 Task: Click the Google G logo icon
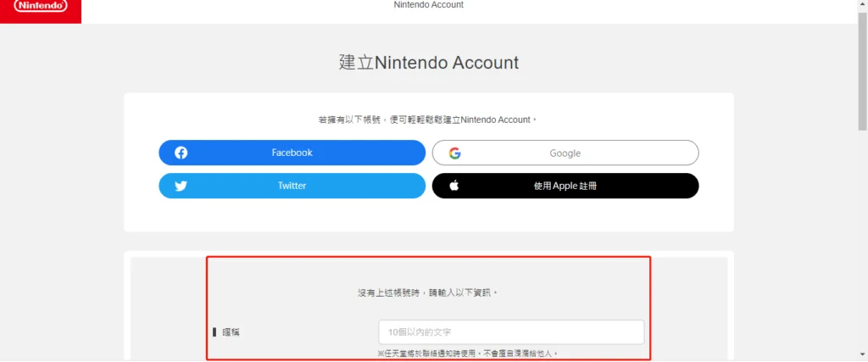click(455, 153)
